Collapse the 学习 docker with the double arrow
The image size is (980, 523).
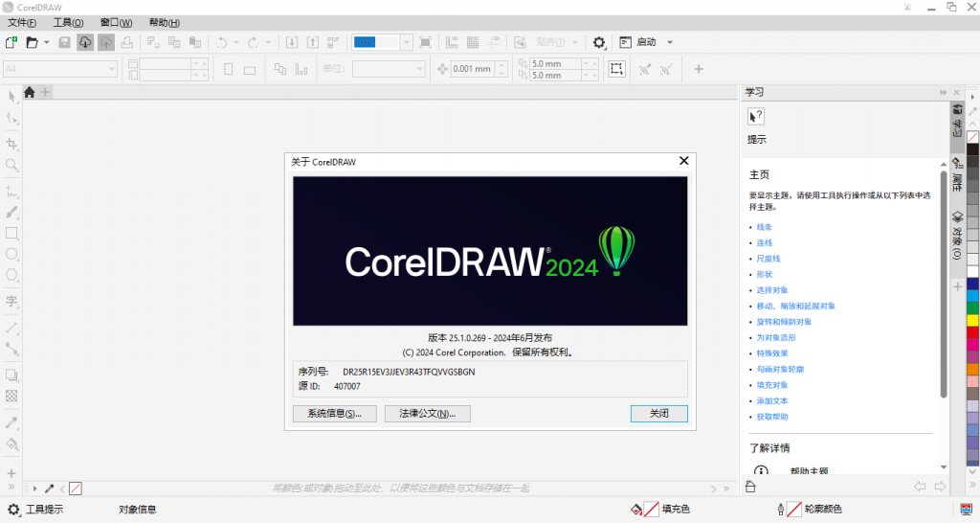[943, 93]
